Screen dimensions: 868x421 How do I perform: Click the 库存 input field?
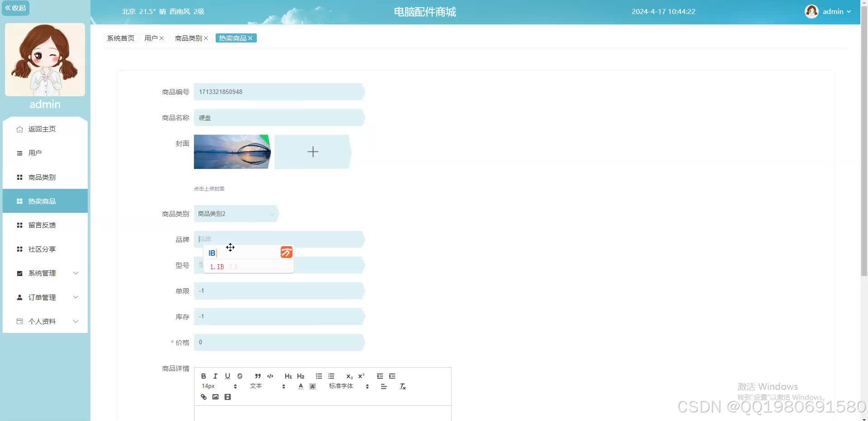point(279,317)
